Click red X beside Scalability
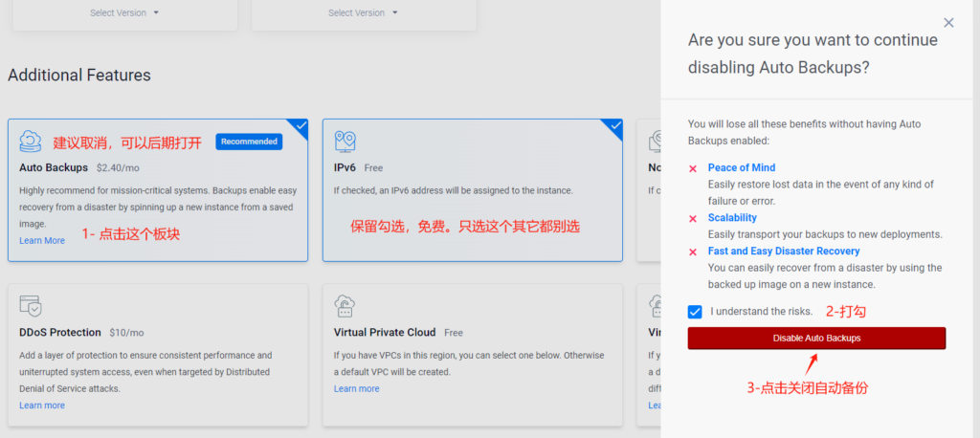Image resolution: width=980 pixels, height=438 pixels. pos(693,218)
